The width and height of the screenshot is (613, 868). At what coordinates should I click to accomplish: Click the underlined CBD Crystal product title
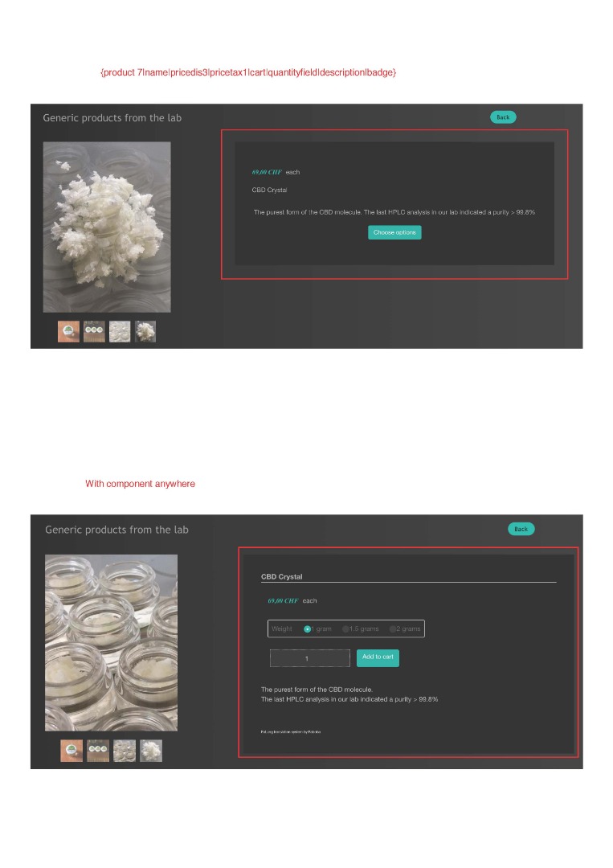[x=282, y=576]
